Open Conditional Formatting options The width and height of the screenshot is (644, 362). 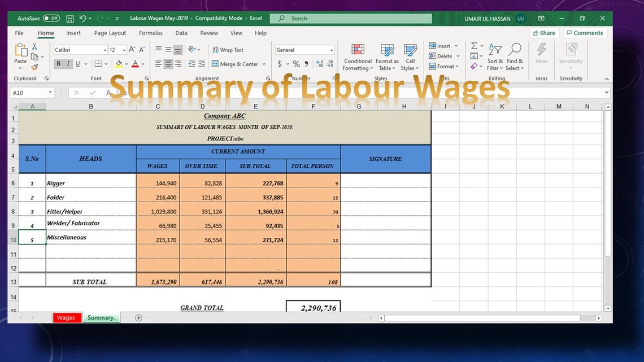357,56
